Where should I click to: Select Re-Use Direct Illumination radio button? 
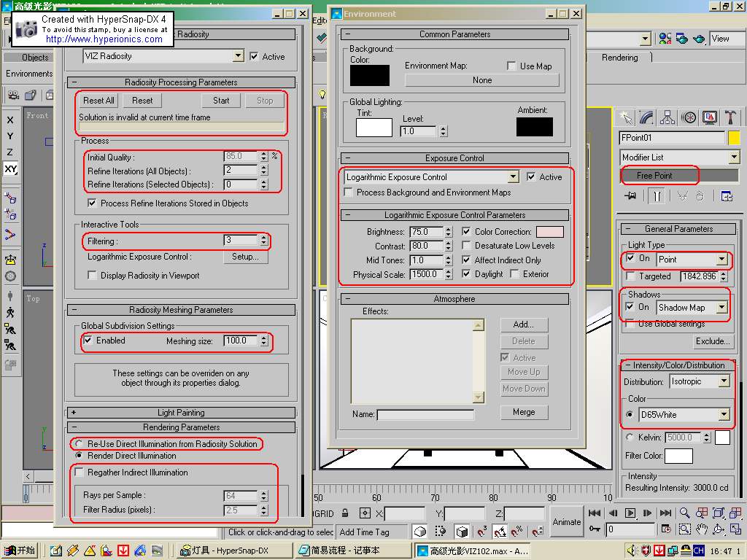[79, 443]
